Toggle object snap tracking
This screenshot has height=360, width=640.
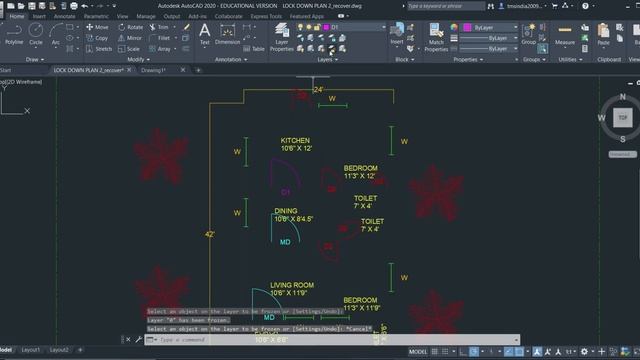[508, 351]
